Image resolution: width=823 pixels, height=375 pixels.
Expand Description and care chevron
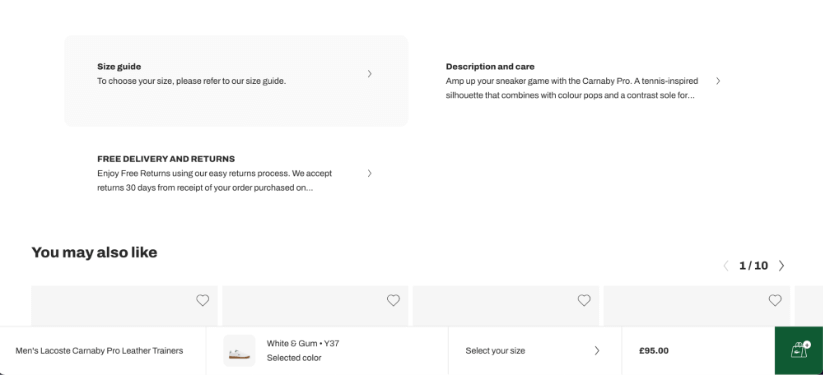718,81
